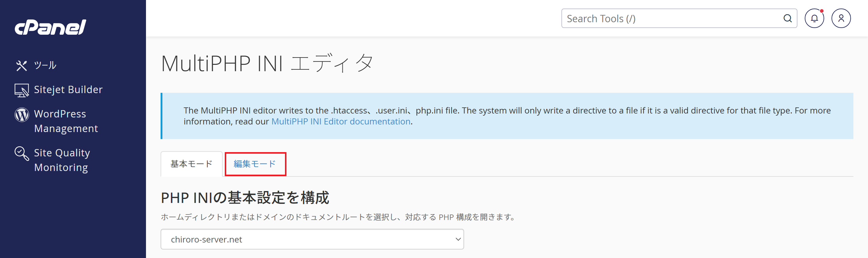Open the WordPress Management label
The width and height of the screenshot is (868, 258).
[x=66, y=121]
